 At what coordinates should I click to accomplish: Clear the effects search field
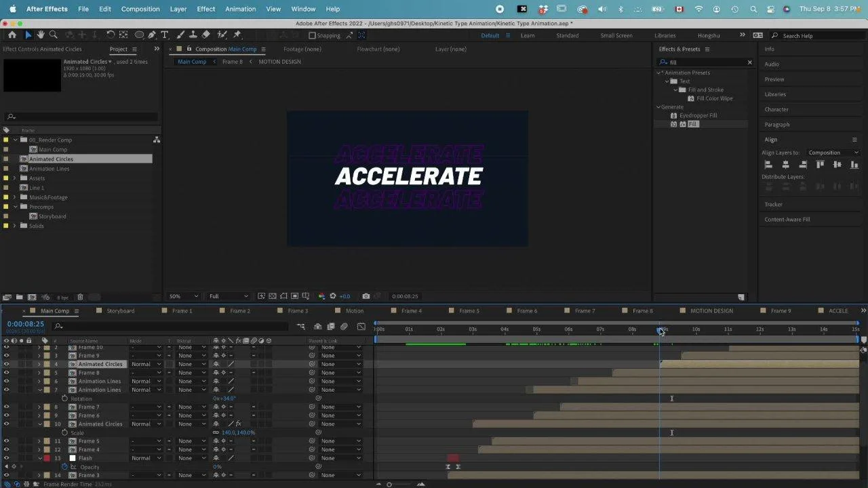(x=749, y=62)
